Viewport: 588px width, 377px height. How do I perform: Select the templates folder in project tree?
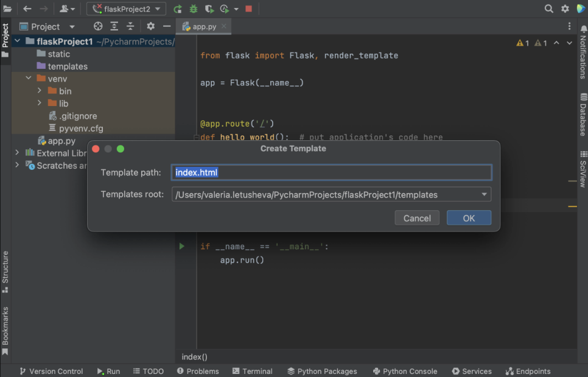[68, 66]
